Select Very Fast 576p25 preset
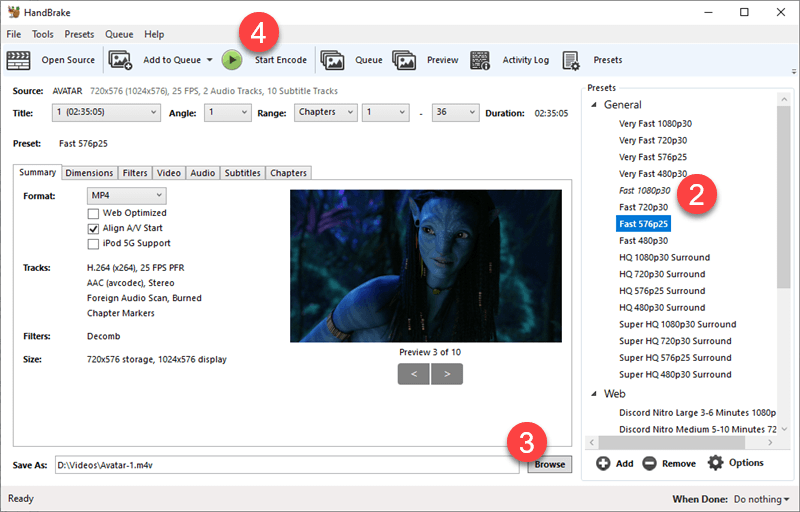 pos(653,157)
